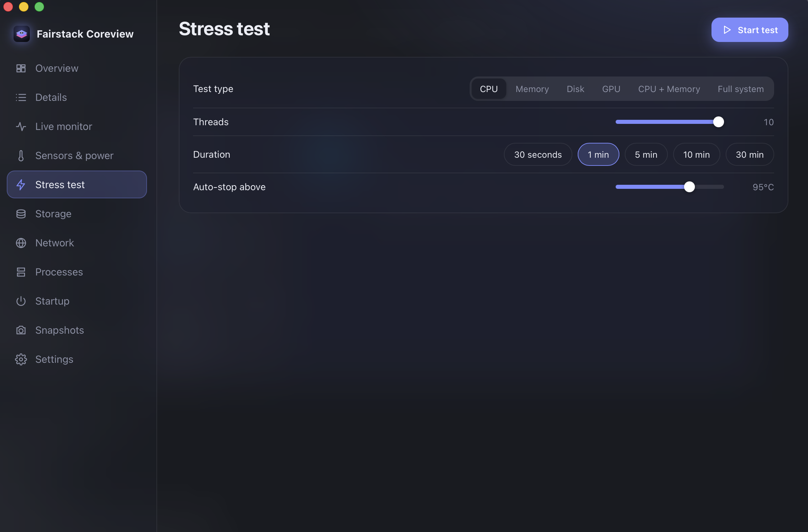Open the Processes page label

click(x=59, y=272)
